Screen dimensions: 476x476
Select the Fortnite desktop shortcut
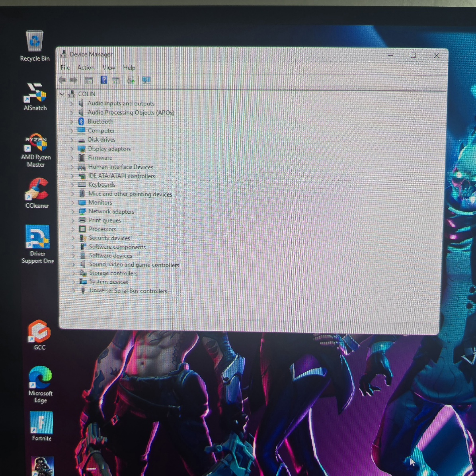41,426
